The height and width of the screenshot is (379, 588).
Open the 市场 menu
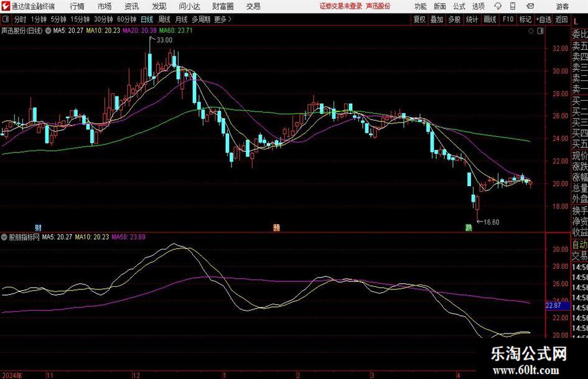coord(105,6)
